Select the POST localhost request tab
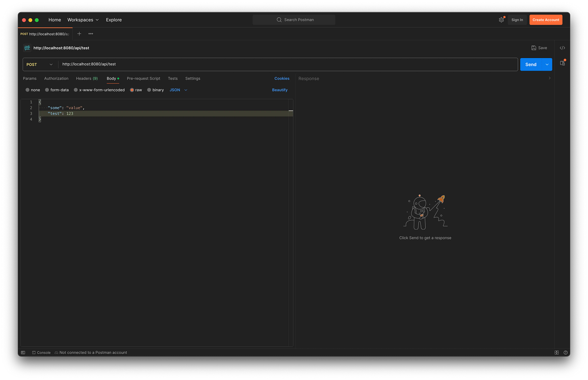 tap(45, 34)
